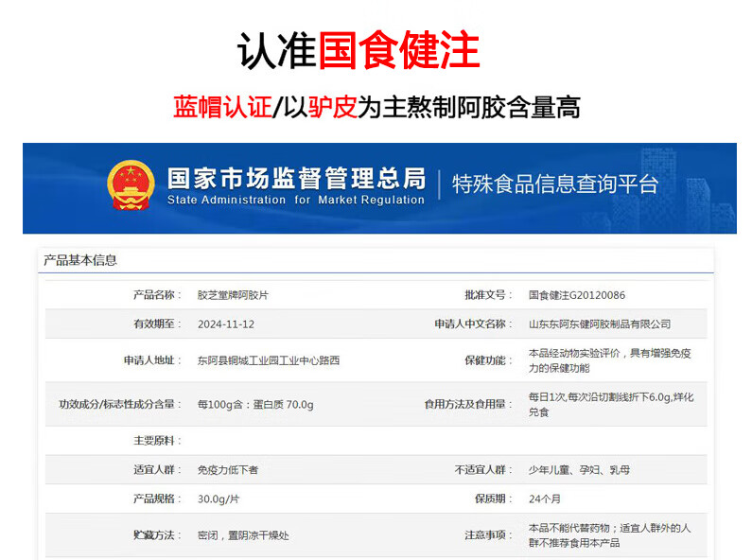
Task: Click the 申请人地址 label
Action: [152, 360]
